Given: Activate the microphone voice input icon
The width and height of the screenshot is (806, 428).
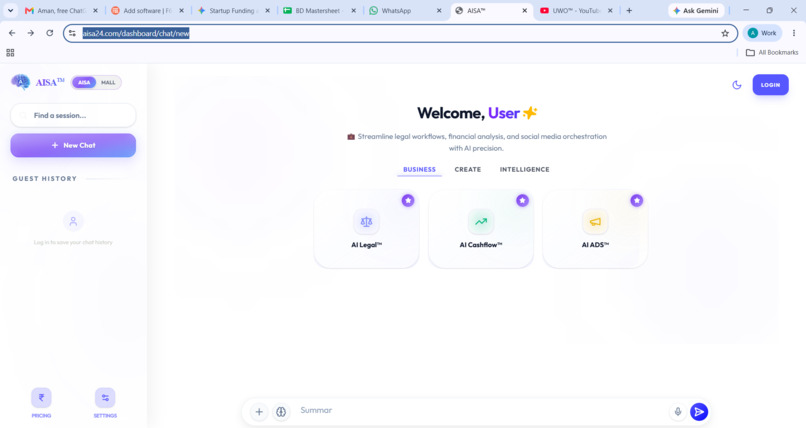Looking at the screenshot, I should tap(677, 412).
